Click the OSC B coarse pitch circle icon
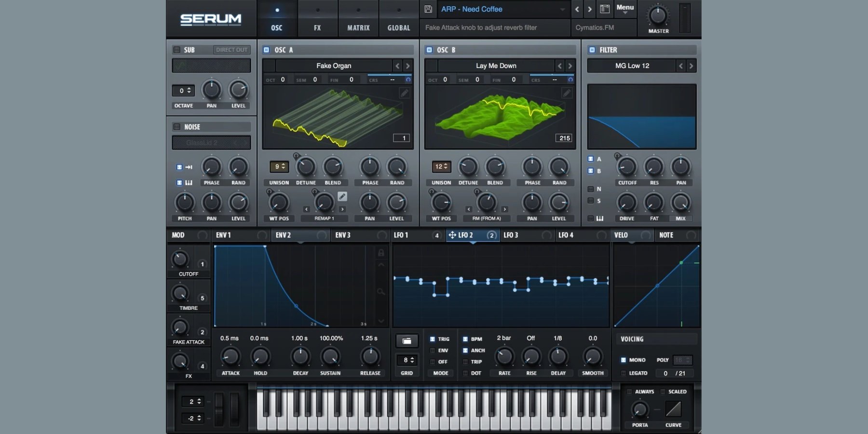The width and height of the screenshot is (868, 434). (570, 80)
